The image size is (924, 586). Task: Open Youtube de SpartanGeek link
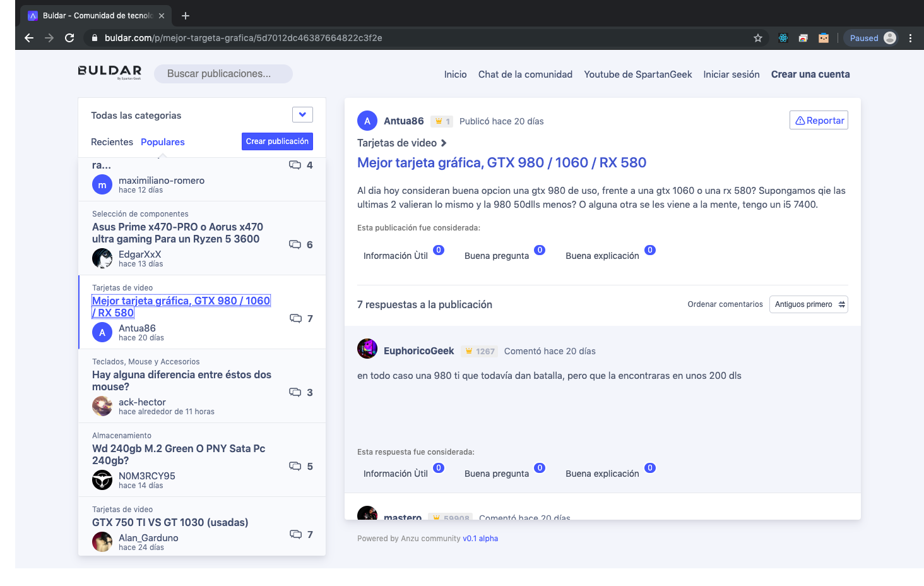point(638,75)
